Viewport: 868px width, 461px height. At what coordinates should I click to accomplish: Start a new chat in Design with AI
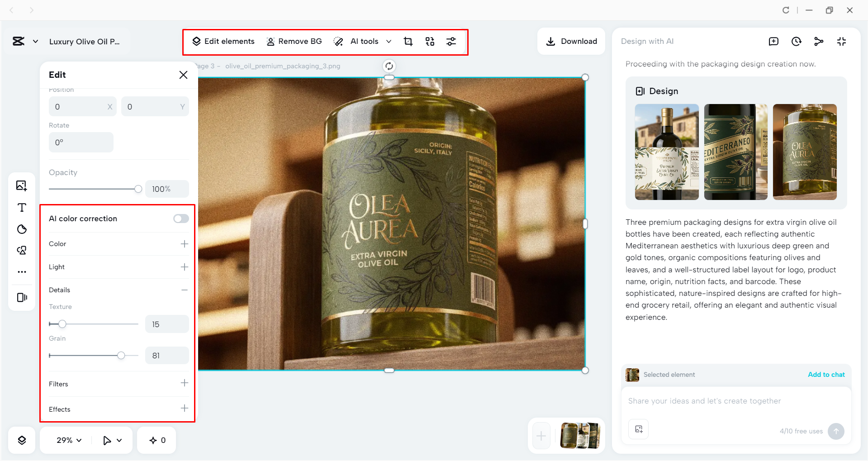coord(773,42)
